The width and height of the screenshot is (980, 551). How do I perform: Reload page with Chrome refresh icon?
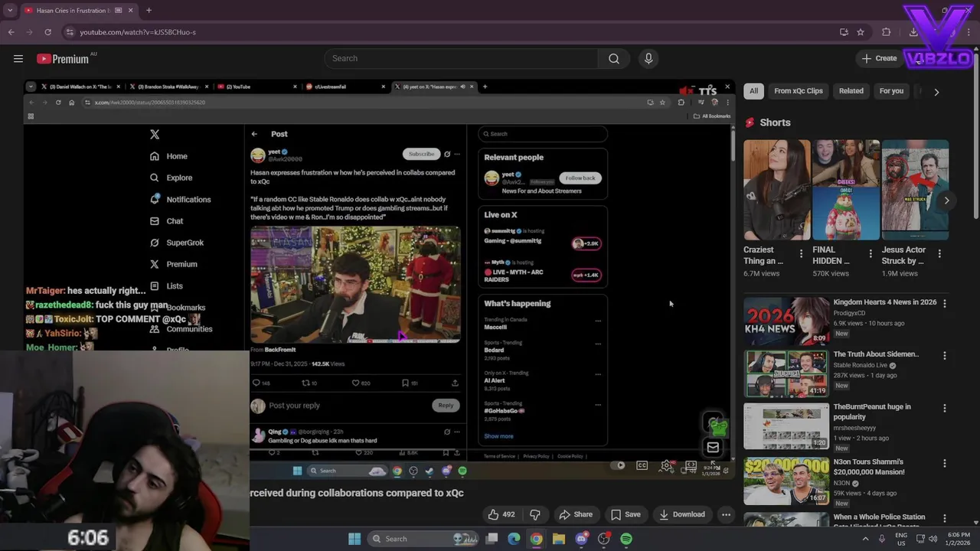click(47, 32)
